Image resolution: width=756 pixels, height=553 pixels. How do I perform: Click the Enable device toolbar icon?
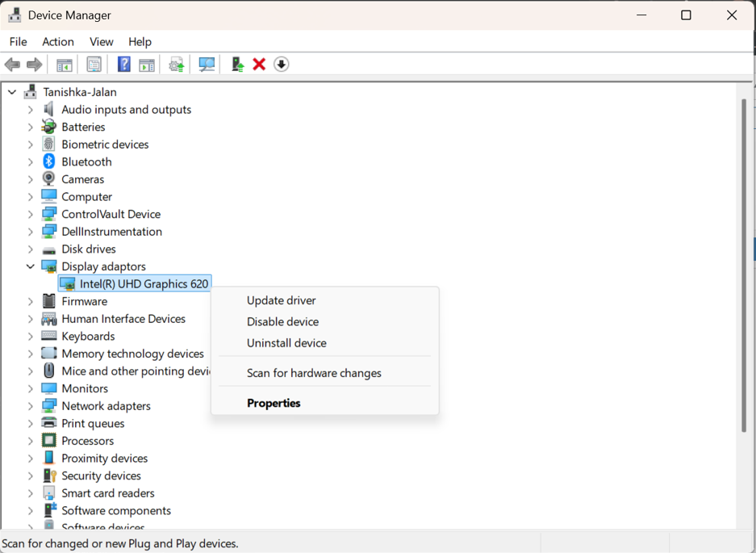tap(237, 64)
